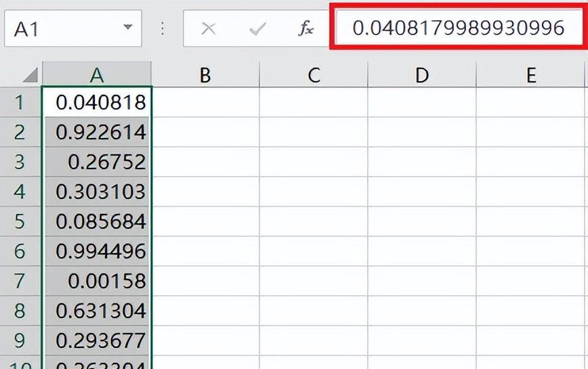Click cell containing 0.00158
The width and height of the screenshot is (588, 369).
(97, 281)
